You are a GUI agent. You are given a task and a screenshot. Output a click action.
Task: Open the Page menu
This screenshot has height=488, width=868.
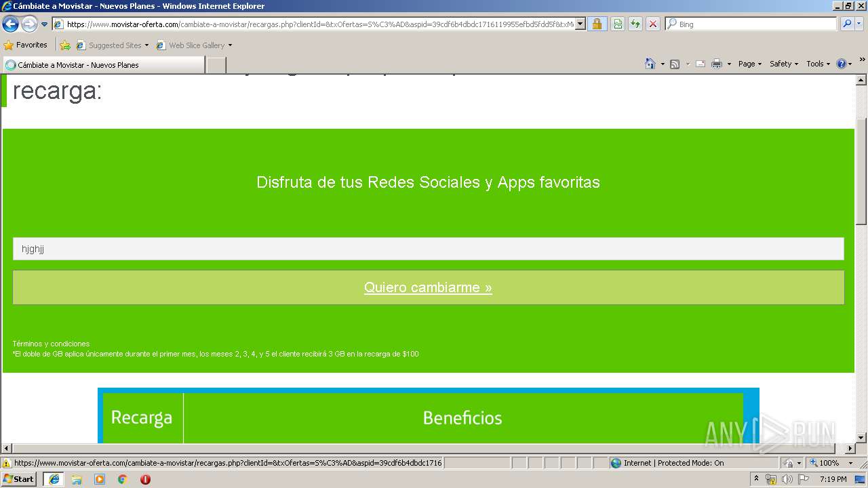[x=749, y=64]
